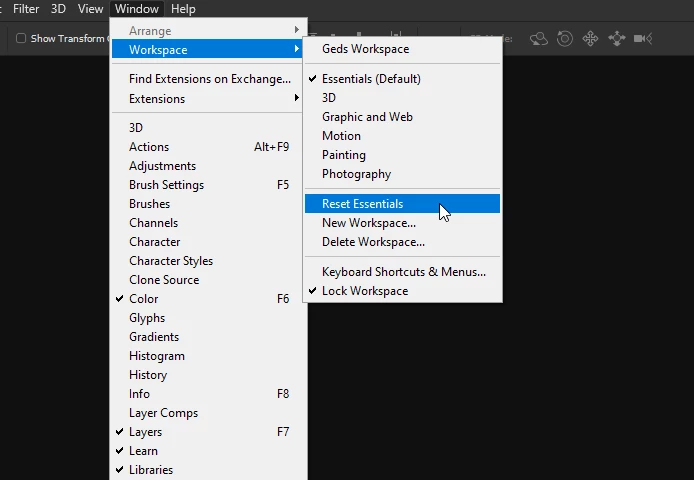Open the Window menu

pyautogui.click(x=137, y=9)
